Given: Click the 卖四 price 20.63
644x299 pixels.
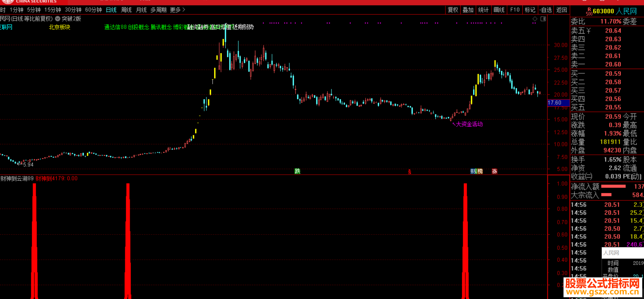Looking at the screenshot, I should coord(613,39).
